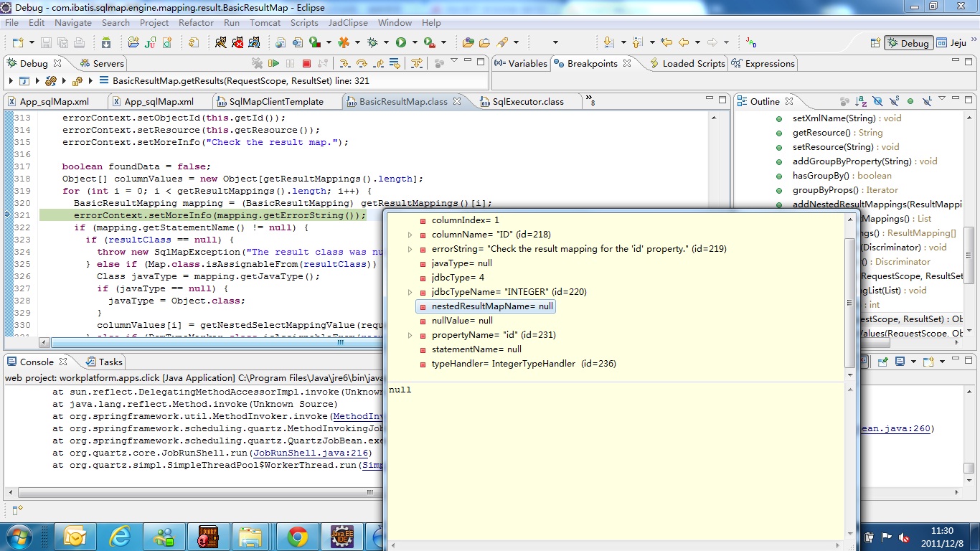Click the Step Into debug icon
The height and width of the screenshot is (551, 980).
coord(344,63)
